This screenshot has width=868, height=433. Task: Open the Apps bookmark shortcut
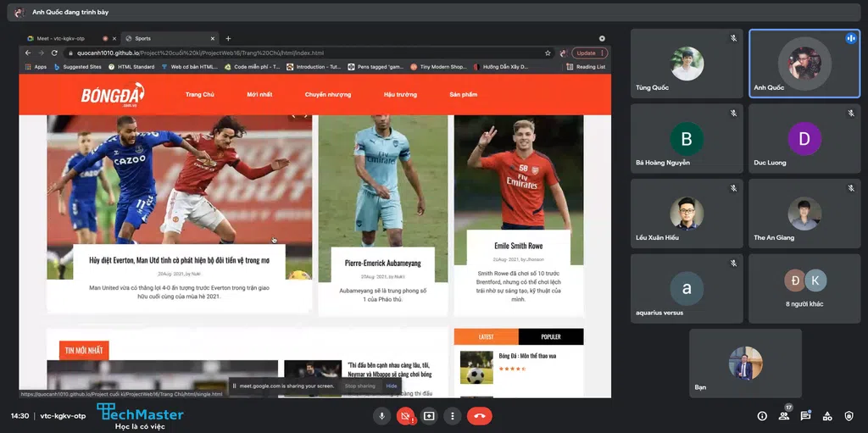(x=36, y=67)
